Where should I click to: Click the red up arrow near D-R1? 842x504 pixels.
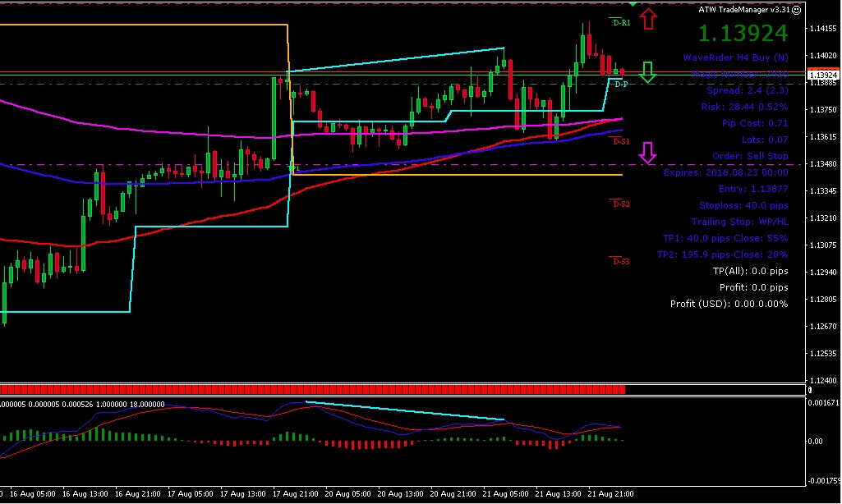click(648, 19)
